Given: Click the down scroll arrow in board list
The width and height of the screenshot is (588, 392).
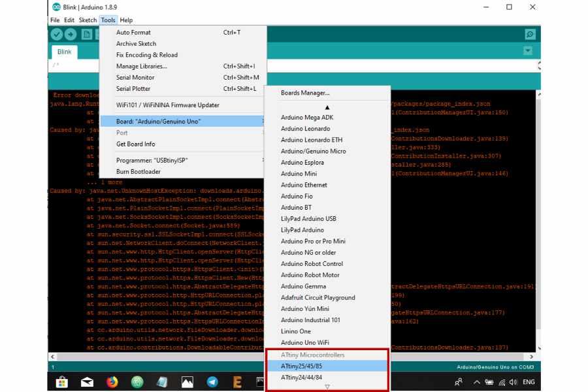Looking at the screenshot, I should (327, 387).
